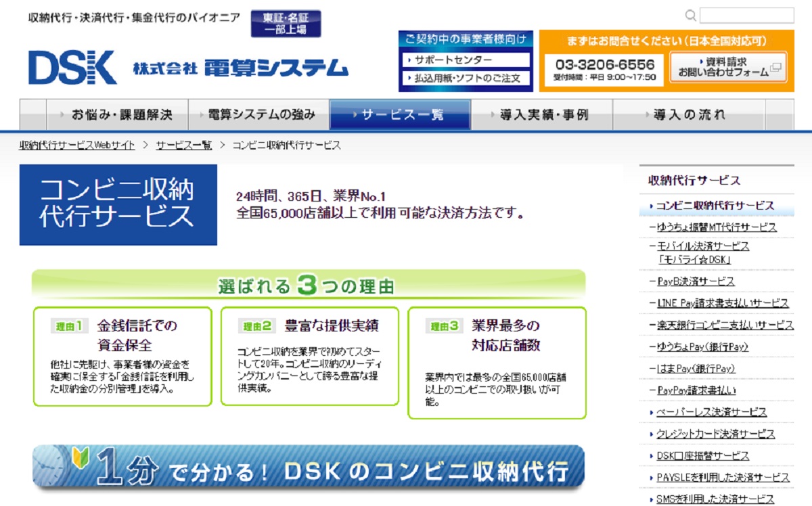Click the コンビニ収納代行サービス title banner
The width and height of the screenshot is (812, 506).
[x=118, y=204]
